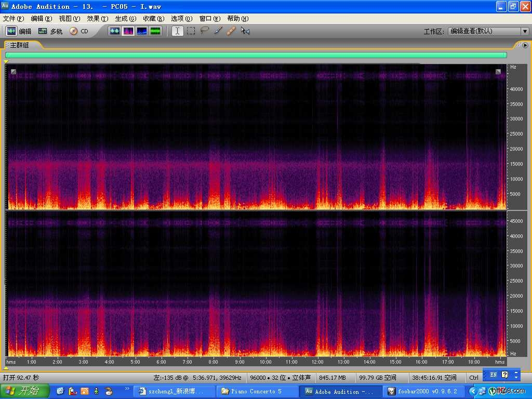Switch to Multitrack view (多轨)

tap(50, 31)
